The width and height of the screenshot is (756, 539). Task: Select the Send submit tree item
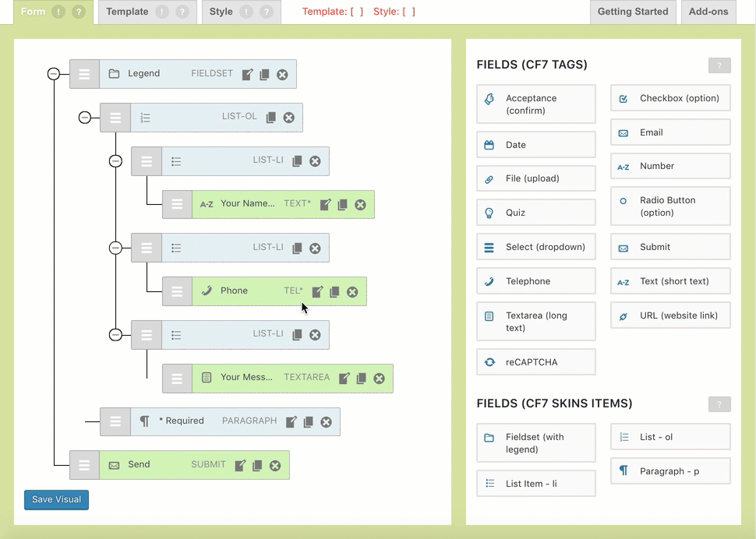click(x=156, y=465)
